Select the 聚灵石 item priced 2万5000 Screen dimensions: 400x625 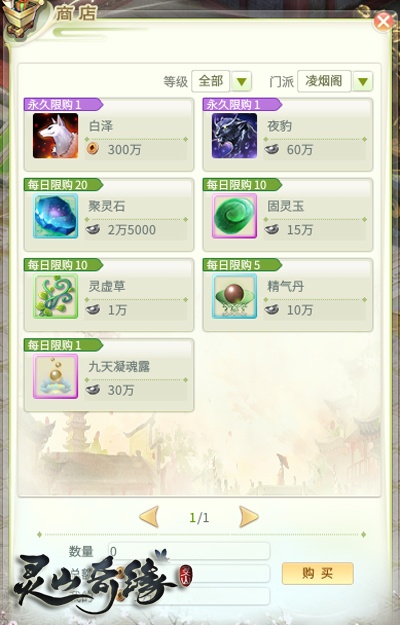109,214
